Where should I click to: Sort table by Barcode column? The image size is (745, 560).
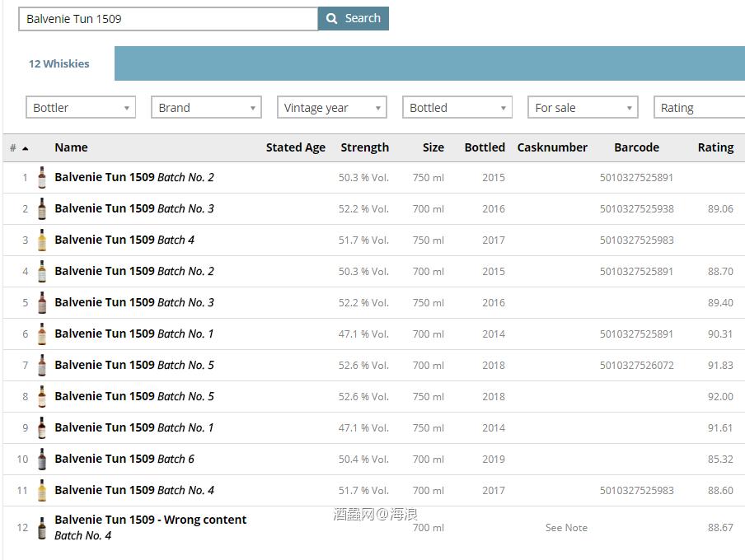(x=637, y=147)
